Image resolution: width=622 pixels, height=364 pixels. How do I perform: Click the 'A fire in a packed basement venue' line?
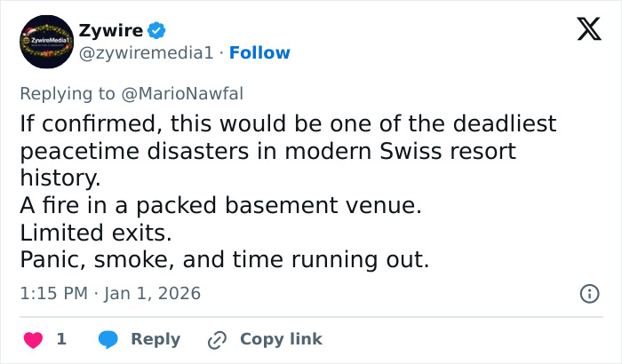coord(219,206)
